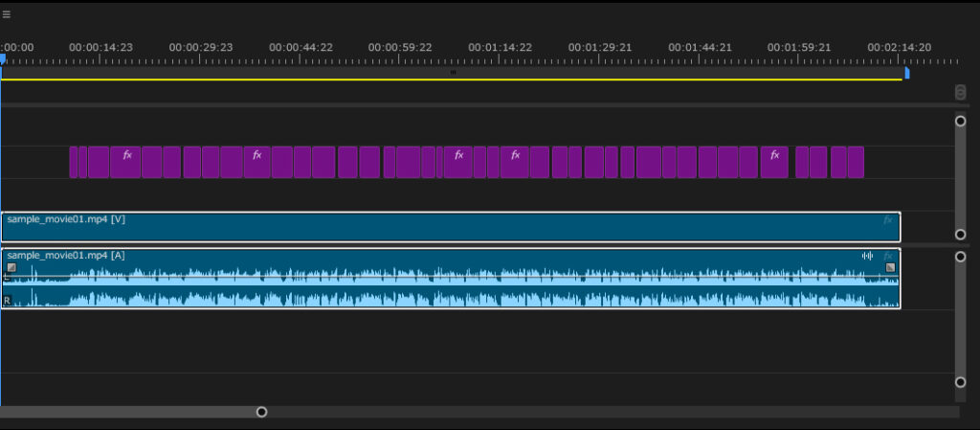Click the horizontal zoom scrollbar handle circle
This screenshot has height=430, width=980.
tap(262, 412)
